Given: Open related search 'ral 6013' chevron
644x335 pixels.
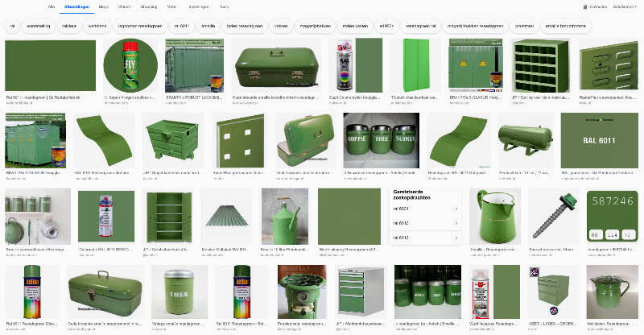Looking at the screenshot, I should tap(456, 238).
